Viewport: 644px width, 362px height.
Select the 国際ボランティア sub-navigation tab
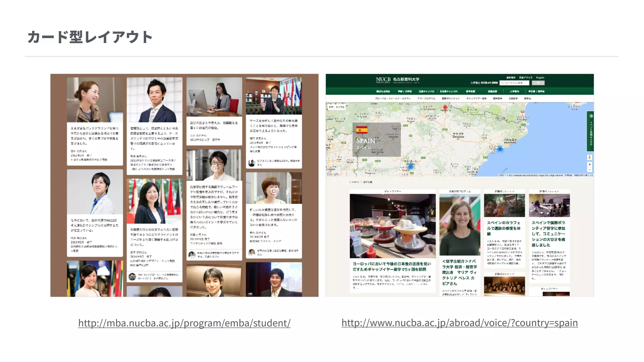451,98
